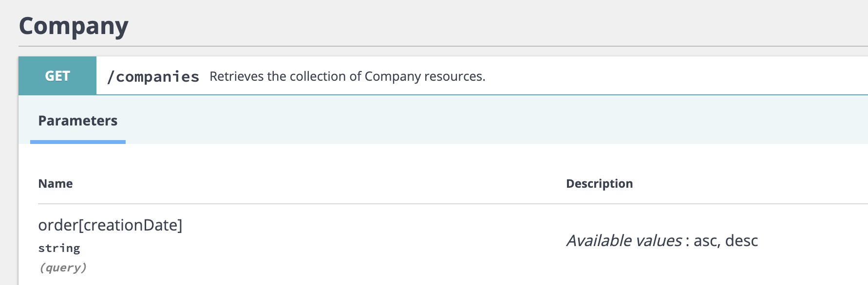Select the Parameters tab

tap(78, 121)
